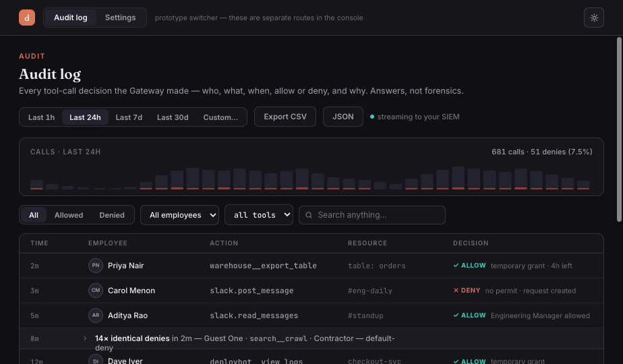Click Aditya Rao's AR avatar
623x364 pixels.
[x=96, y=315]
